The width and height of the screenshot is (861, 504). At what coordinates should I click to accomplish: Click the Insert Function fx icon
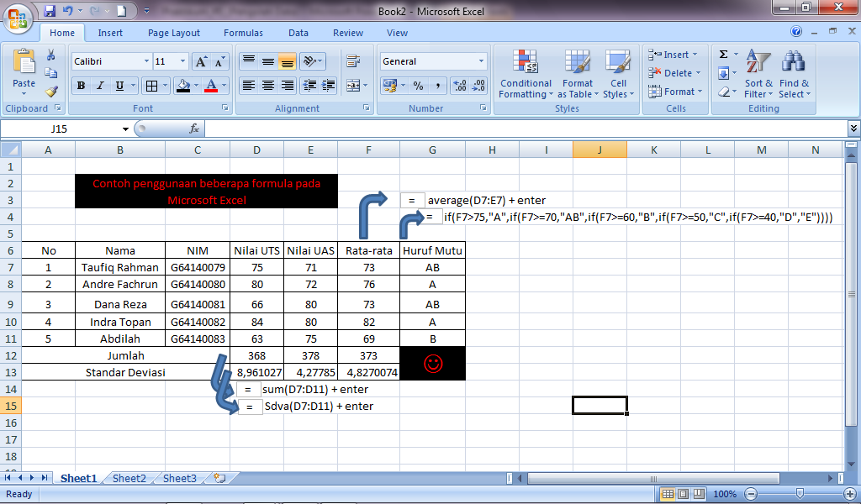tap(194, 129)
